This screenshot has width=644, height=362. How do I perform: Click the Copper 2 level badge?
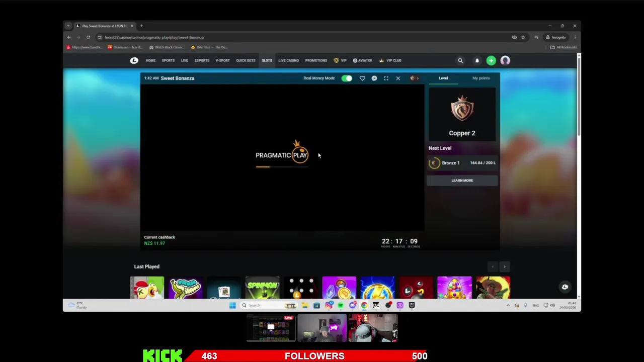(462, 110)
